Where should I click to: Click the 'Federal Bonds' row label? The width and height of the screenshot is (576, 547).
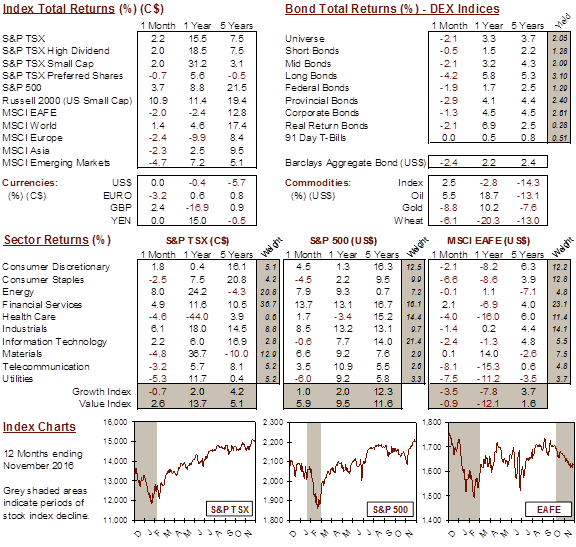click(x=317, y=88)
